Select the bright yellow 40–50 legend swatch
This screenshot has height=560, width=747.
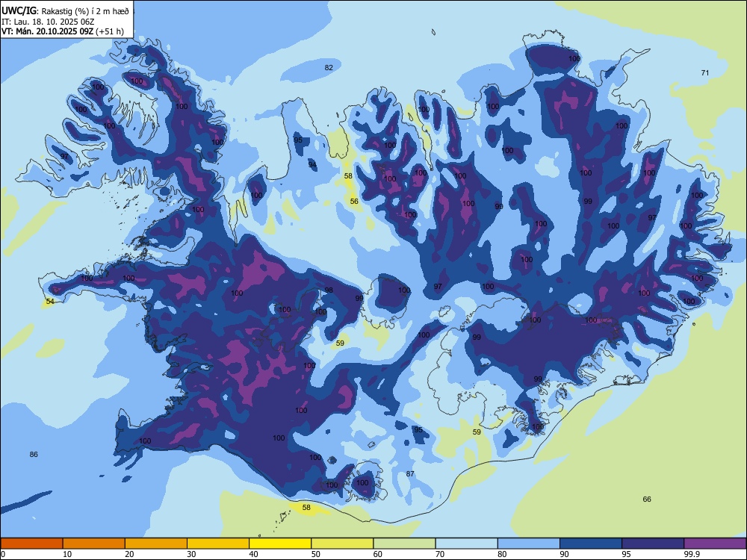(280, 544)
